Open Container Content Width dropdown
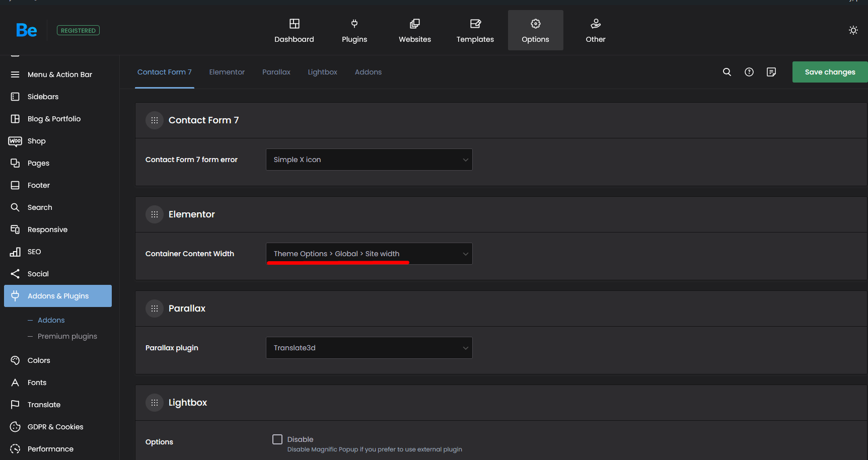The height and width of the screenshot is (460, 868). 369,254
